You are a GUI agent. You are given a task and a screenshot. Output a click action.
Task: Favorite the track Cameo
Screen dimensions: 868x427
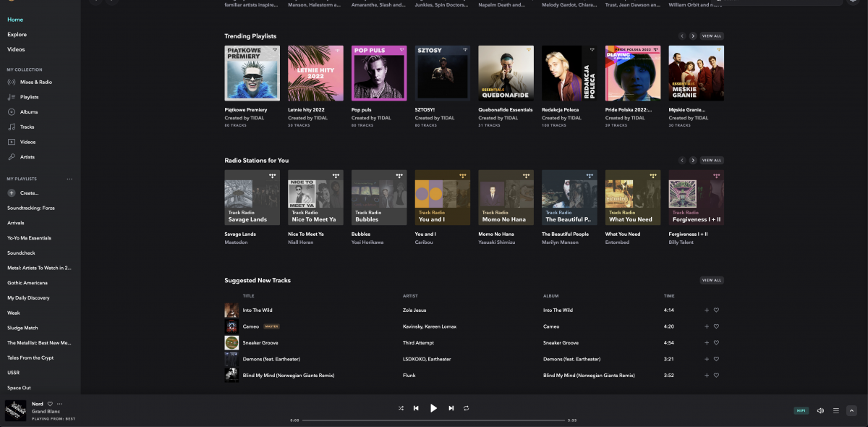(716, 326)
